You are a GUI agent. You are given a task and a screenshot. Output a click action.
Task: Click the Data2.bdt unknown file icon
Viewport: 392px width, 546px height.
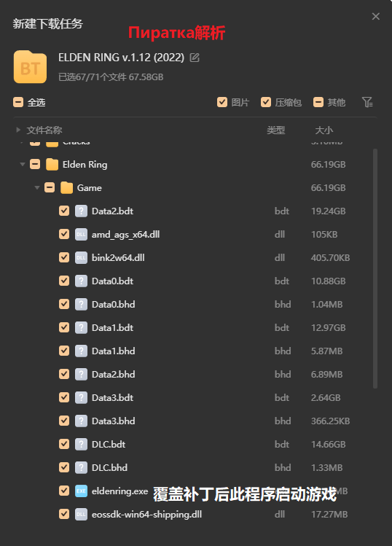(81, 211)
